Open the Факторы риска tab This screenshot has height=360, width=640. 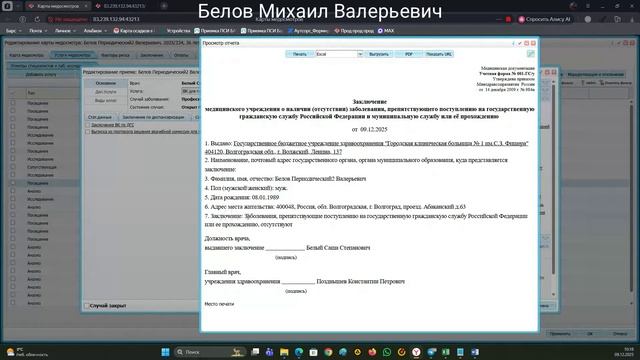click(x=115, y=55)
